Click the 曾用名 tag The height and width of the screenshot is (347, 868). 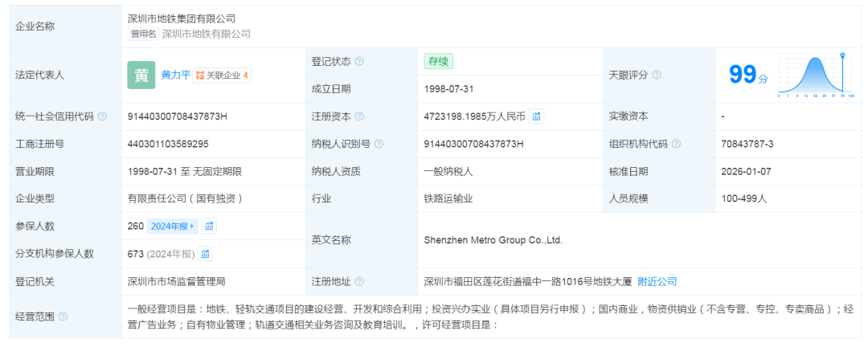coord(143,35)
